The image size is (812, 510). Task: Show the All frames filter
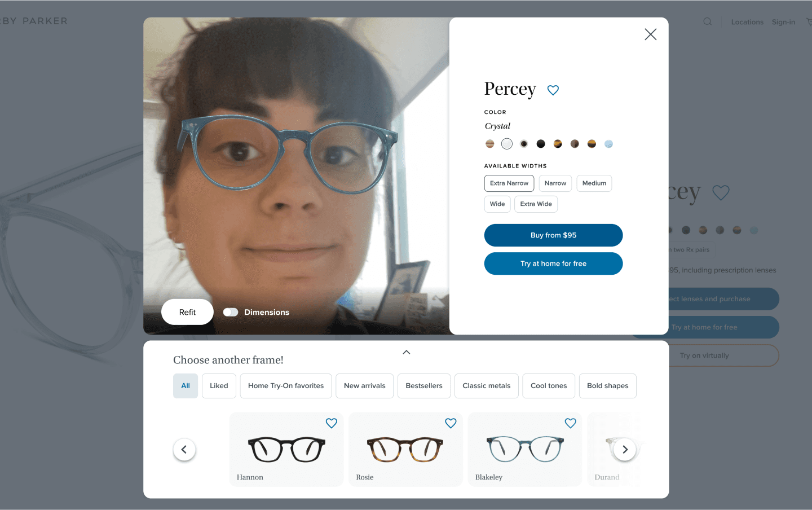[x=186, y=386]
